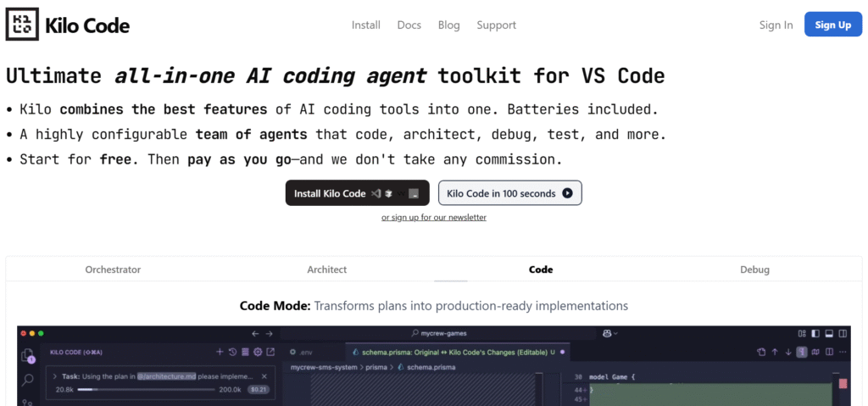Click the schema.prisma breadcrumb item

[x=429, y=367]
